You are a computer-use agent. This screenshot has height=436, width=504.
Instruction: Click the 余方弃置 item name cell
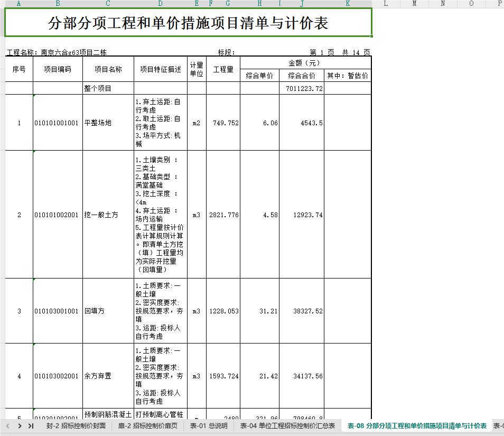(108, 376)
